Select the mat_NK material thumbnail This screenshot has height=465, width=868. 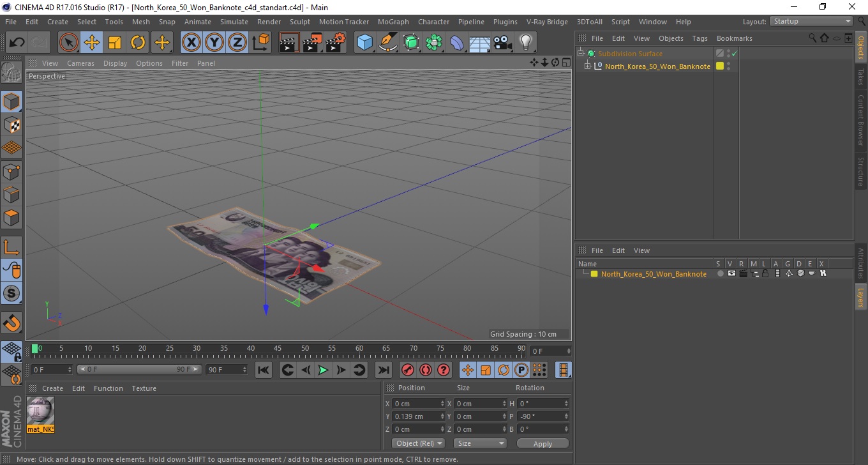[x=40, y=410]
